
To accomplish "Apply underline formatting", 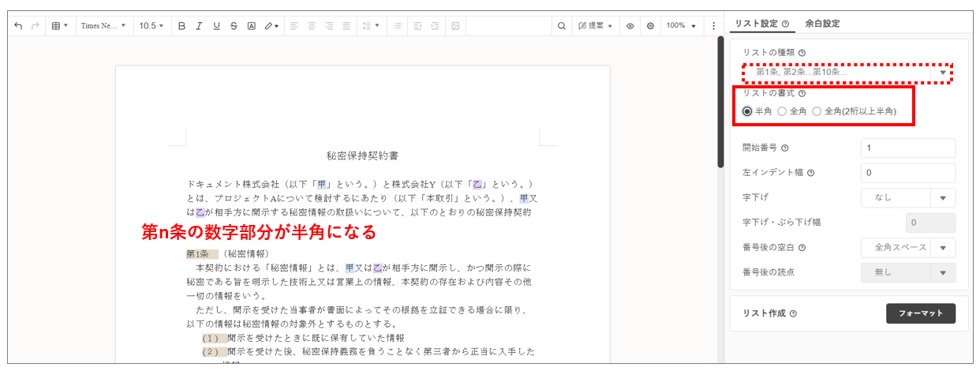I will 216,26.
